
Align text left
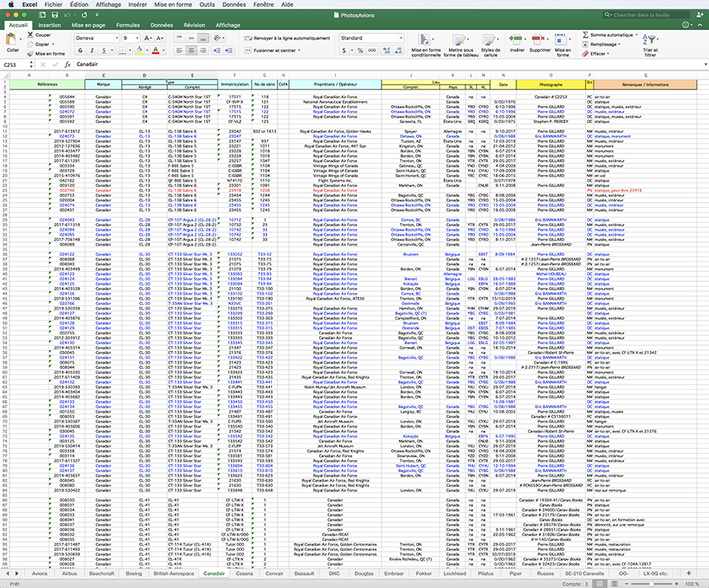tap(179, 50)
